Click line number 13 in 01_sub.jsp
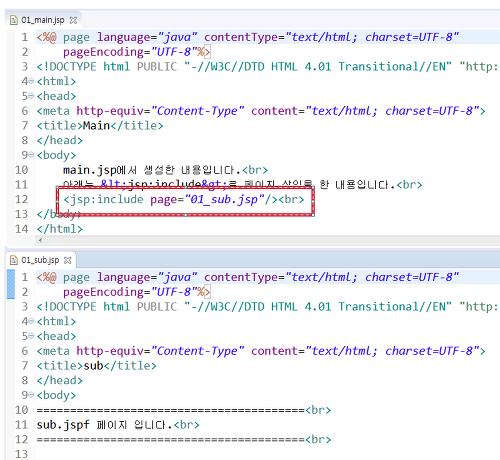 coord(21,454)
